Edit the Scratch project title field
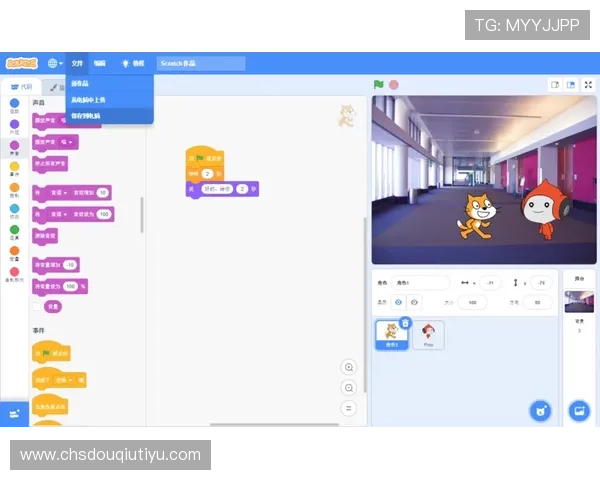 201,63
